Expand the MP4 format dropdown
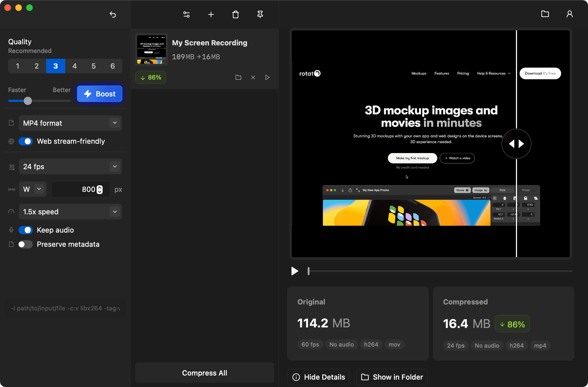This screenshot has height=387, width=588. (114, 123)
